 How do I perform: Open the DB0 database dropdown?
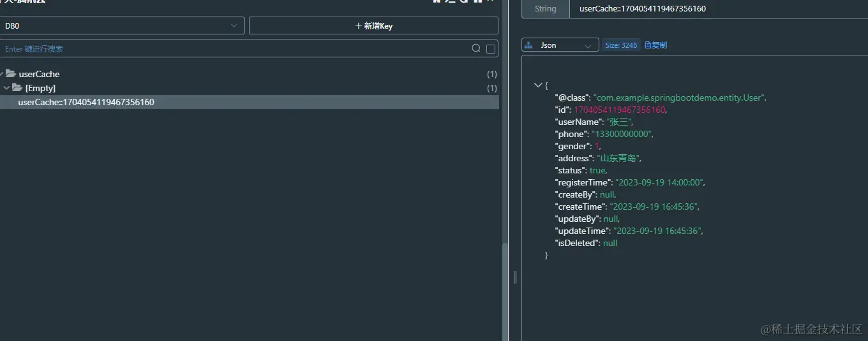(123, 25)
